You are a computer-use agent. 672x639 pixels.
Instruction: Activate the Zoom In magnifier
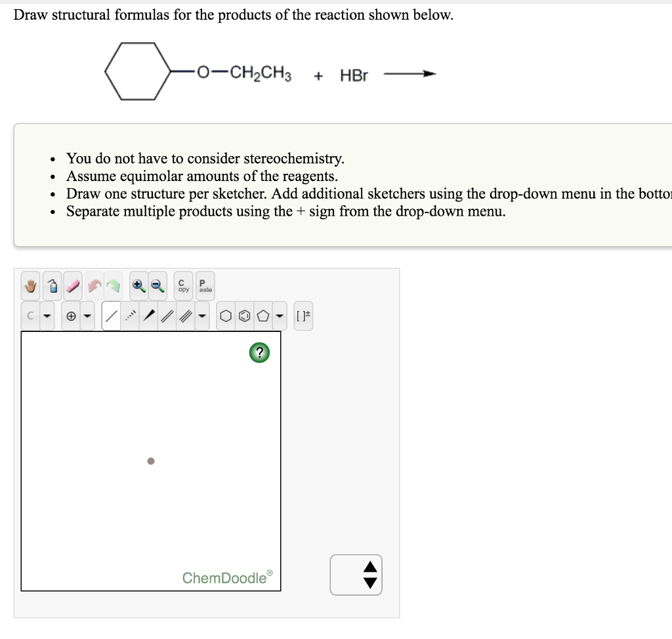point(138,285)
